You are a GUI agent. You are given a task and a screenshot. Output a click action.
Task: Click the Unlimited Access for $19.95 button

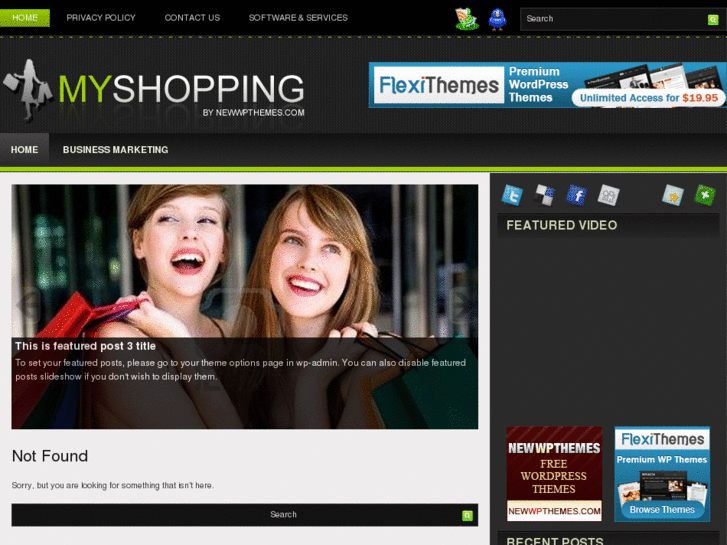tap(649, 98)
